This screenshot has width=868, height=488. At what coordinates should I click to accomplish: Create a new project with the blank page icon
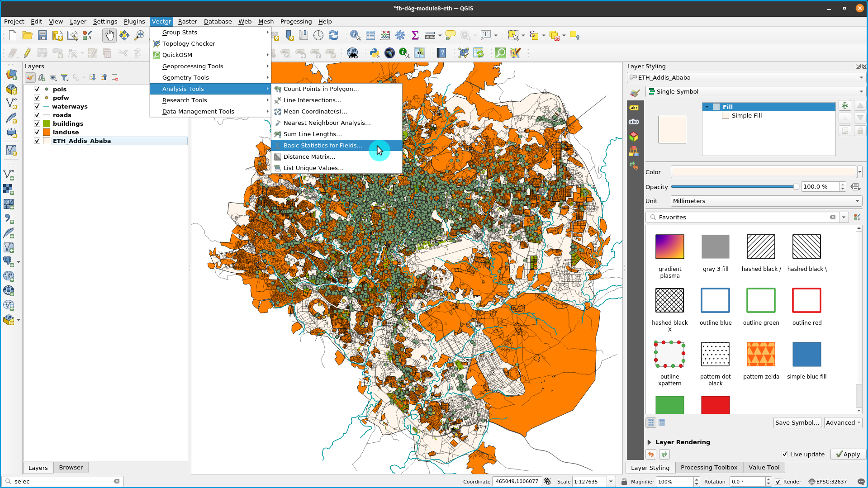pyautogui.click(x=13, y=35)
